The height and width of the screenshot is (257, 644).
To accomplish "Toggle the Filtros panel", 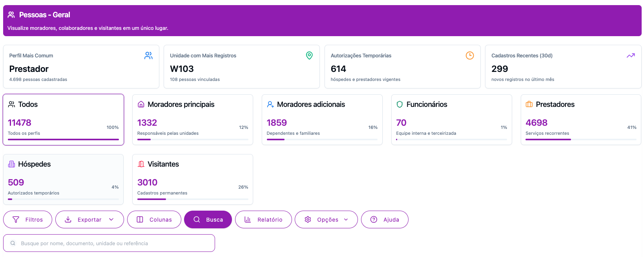I will tap(28, 220).
